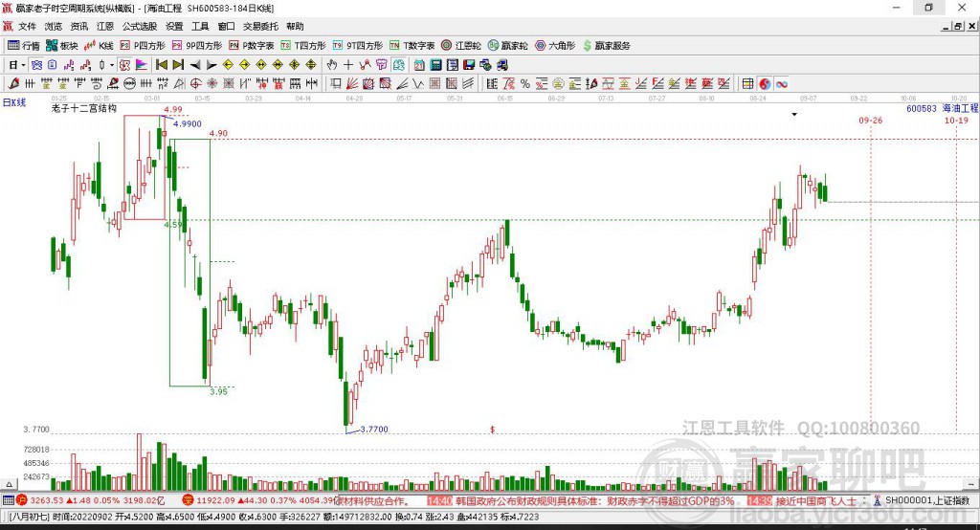The width and height of the screenshot is (980, 530).
Task: Click the 4.9900 high price label
Action: tap(188, 123)
